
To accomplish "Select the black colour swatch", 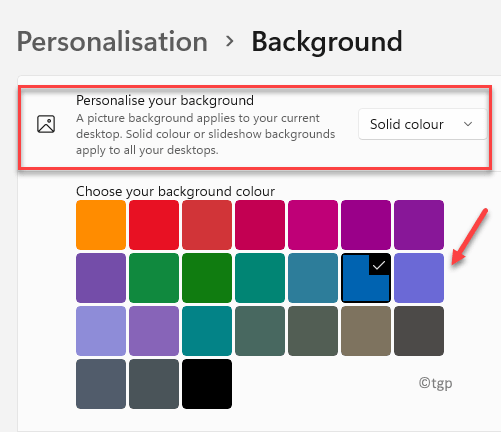I will pos(207,384).
